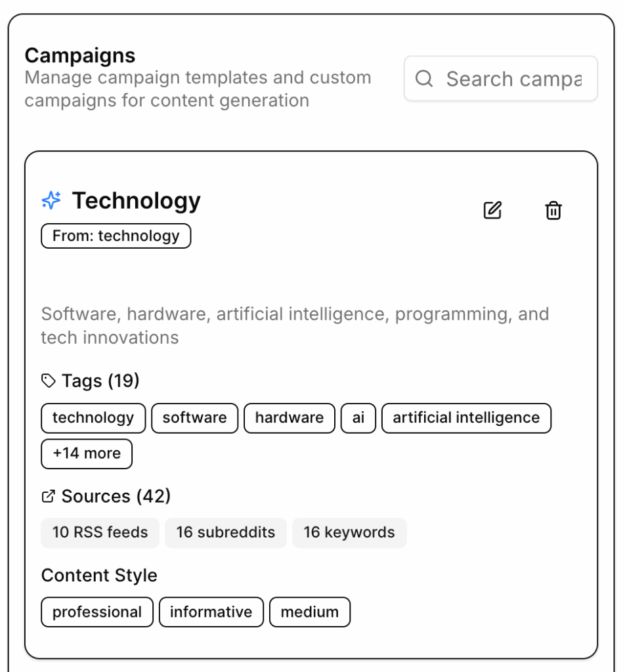Select the 'technology' tag chip
The width and height of the screenshot is (625, 672).
tap(93, 418)
